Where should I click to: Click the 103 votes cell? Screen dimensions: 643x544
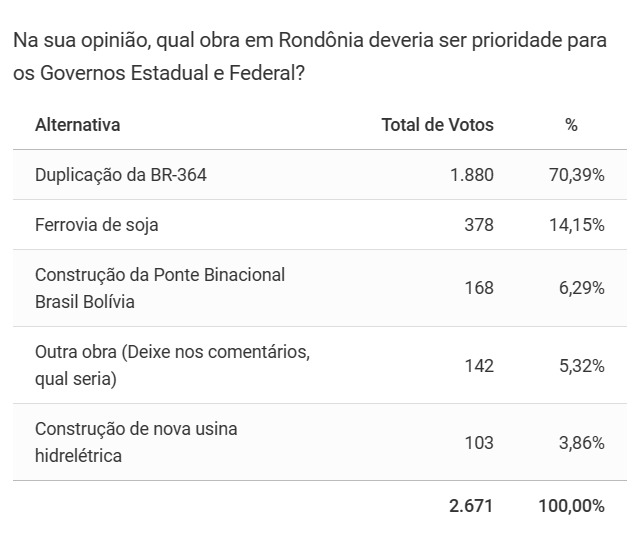(479, 442)
